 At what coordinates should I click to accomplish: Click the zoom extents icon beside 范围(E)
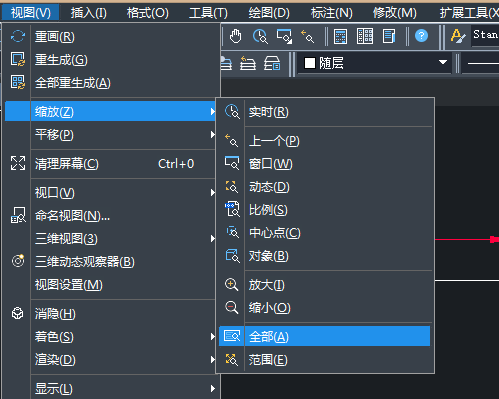[231, 360]
